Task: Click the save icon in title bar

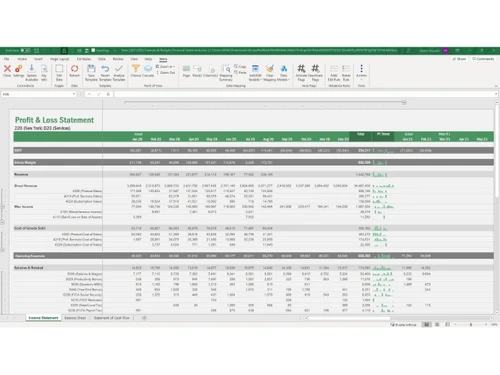Action: click(36, 51)
